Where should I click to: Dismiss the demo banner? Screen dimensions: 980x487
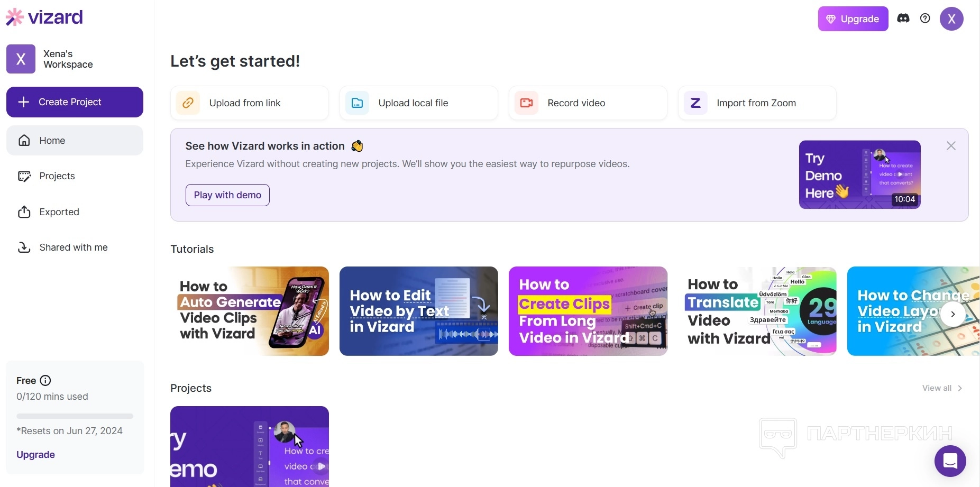tap(951, 146)
